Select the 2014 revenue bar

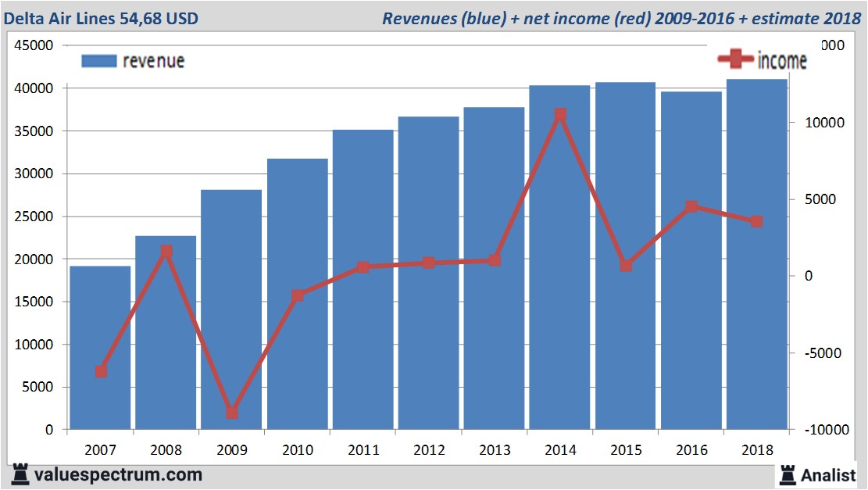(559, 257)
